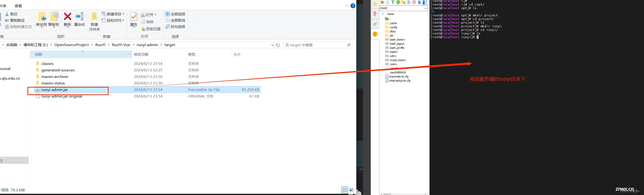The height and width of the screenshot is (195, 644).
Task: Open the /root/ path dropdown in SFTP
Action: click(x=425, y=8)
